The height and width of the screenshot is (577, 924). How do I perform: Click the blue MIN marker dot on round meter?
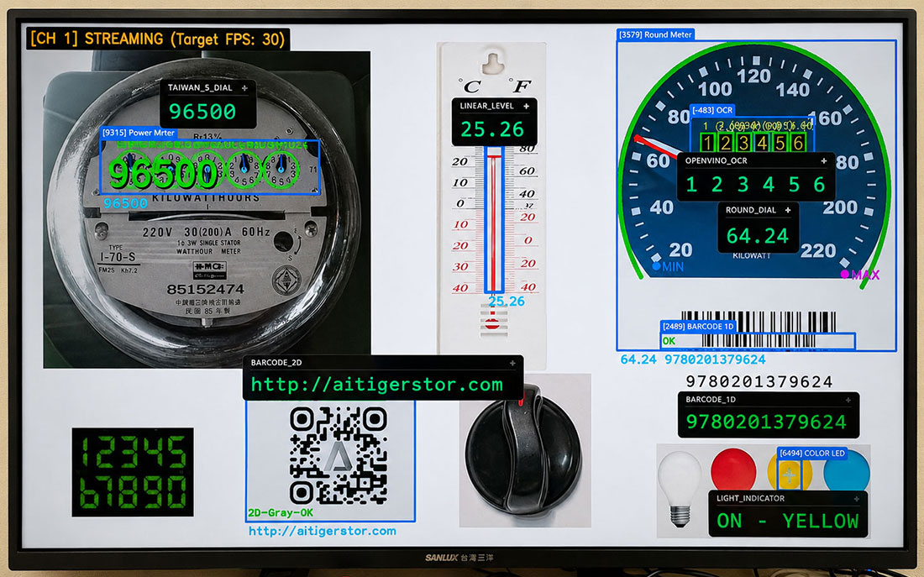coord(657,265)
